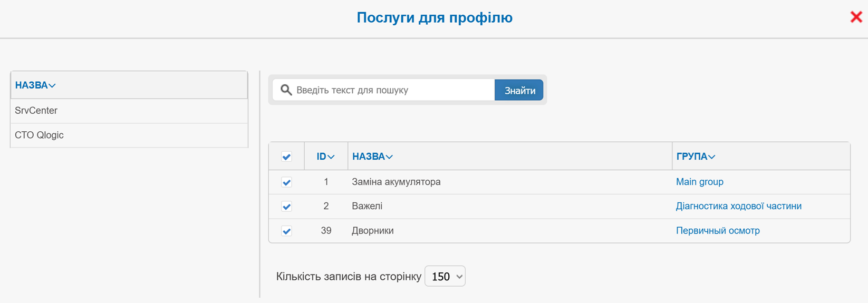Image resolution: width=868 pixels, height=303 pixels.
Task: Close the dialog with red X
Action: (x=856, y=17)
